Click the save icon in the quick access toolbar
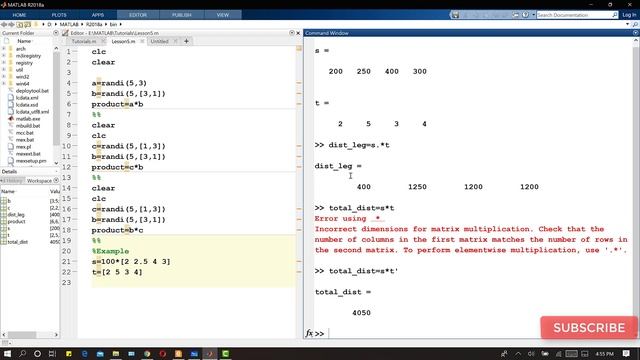Viewport: 640px width, 360px height. 455,15
